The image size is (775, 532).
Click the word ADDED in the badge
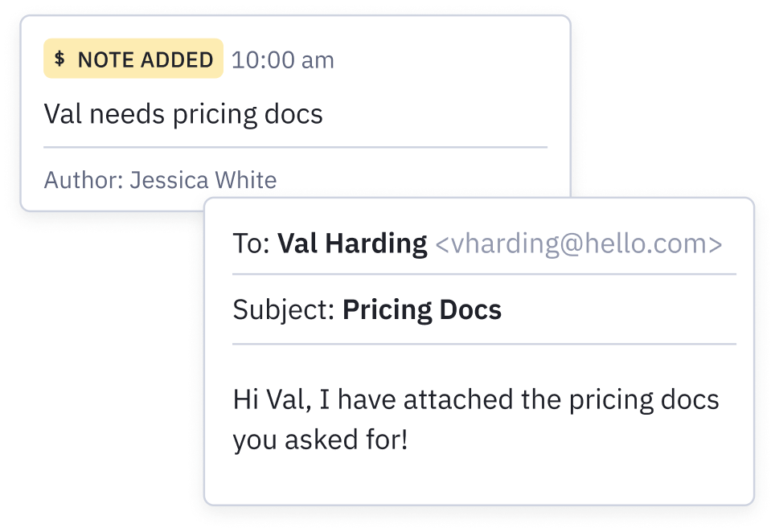pos(177,59)
